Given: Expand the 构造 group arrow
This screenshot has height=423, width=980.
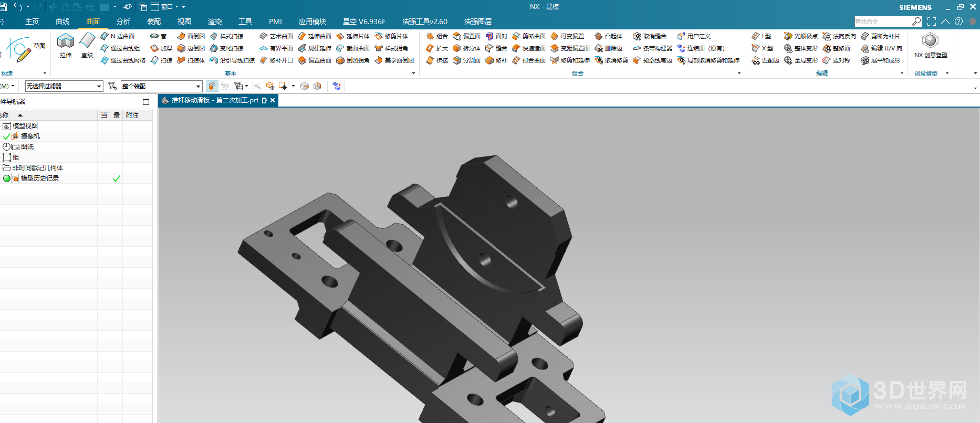Looking at the screenshot, I should pyautogui.click(x=45, y=73).
